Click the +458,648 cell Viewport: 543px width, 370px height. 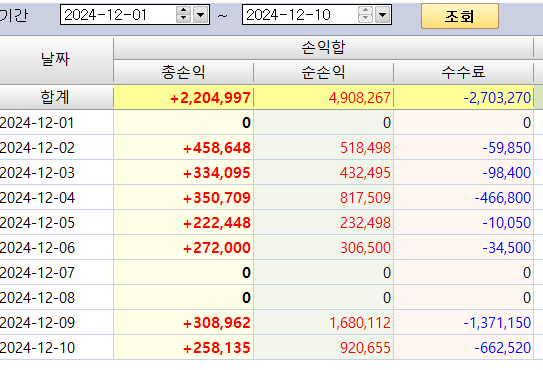point(184,148)
